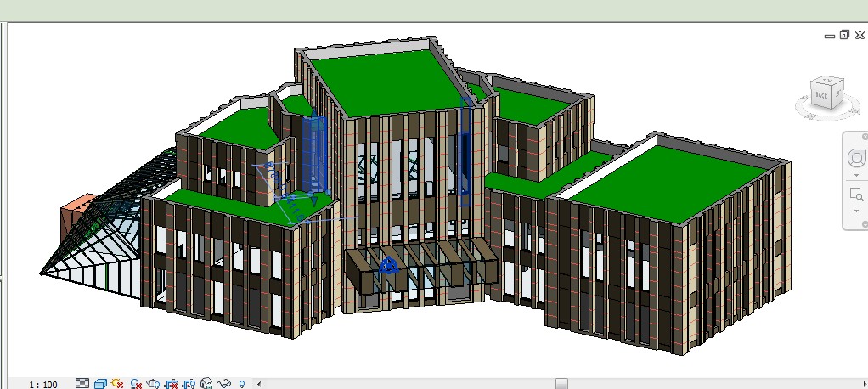Activate the Zoom Region tool

point(856,194)
